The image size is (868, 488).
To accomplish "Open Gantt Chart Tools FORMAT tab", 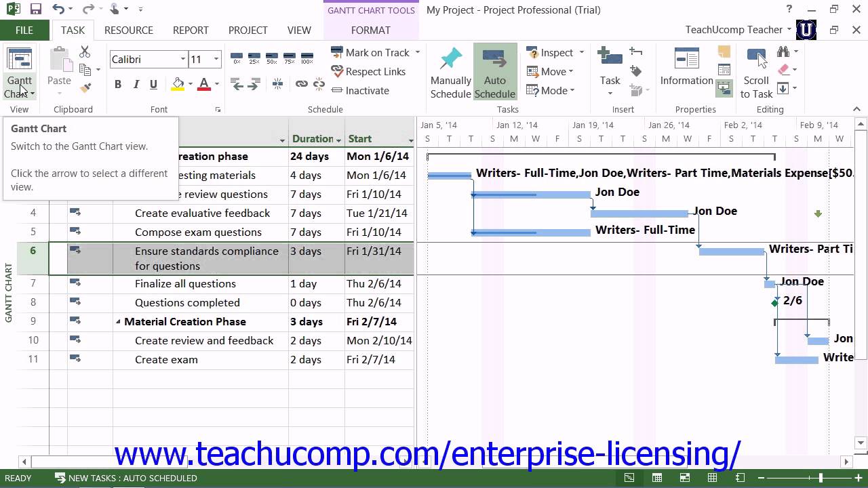I will click(x=371, y=30).
